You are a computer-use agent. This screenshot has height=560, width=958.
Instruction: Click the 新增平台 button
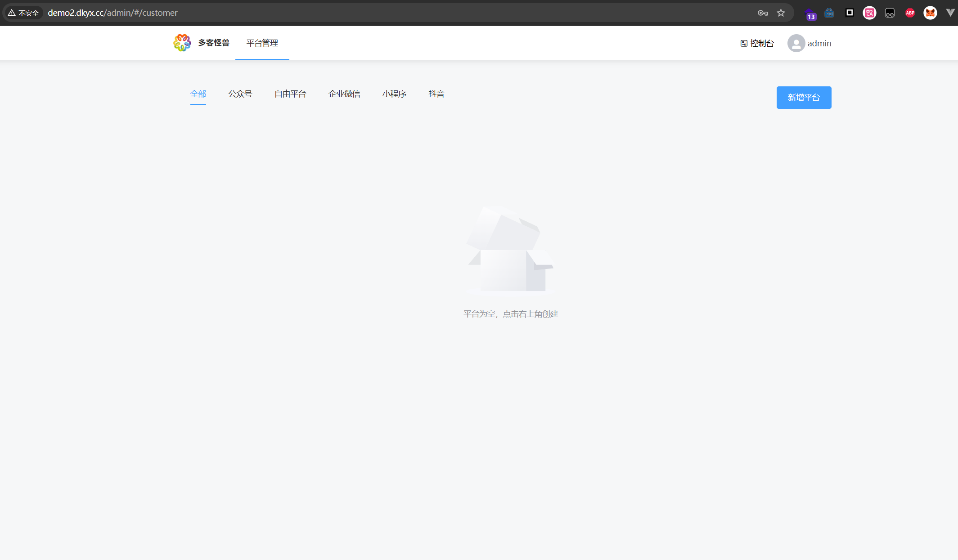point(804,98)
